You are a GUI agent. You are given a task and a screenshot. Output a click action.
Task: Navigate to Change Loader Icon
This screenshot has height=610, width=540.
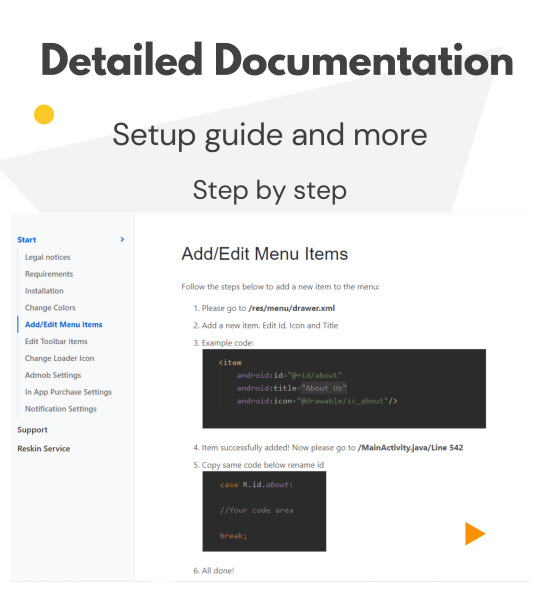click(60, 358)
